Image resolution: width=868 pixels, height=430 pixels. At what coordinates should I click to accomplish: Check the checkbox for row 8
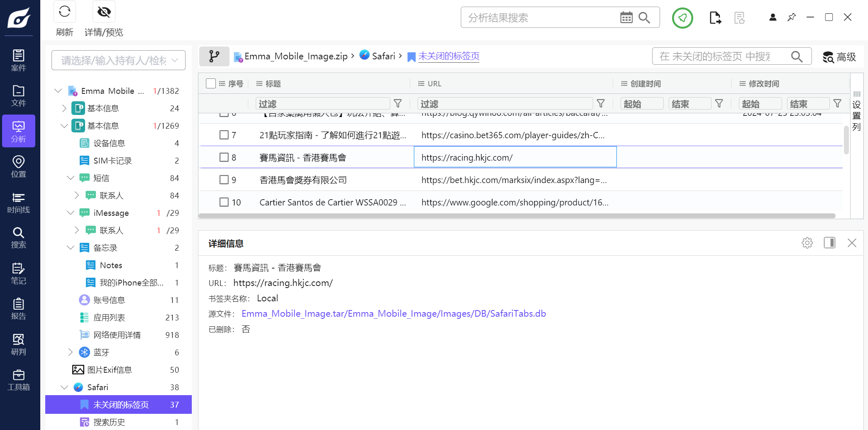coord(224,157)
